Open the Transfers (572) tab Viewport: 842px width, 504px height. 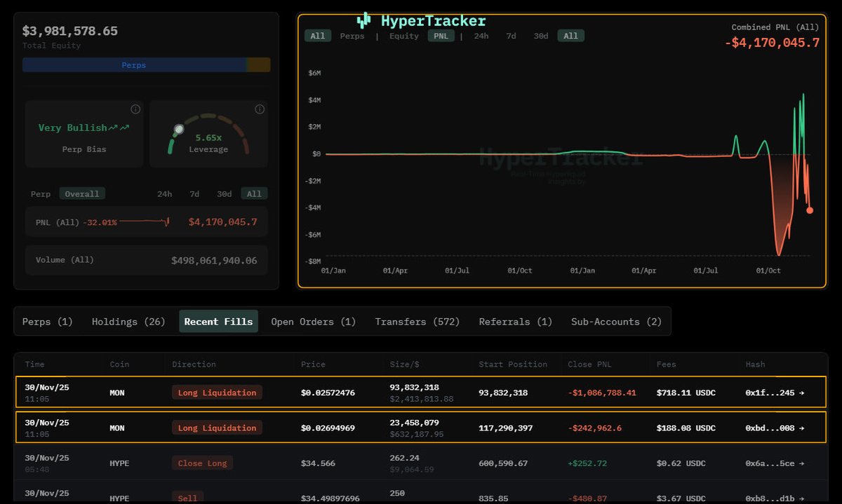click(417, 321)
